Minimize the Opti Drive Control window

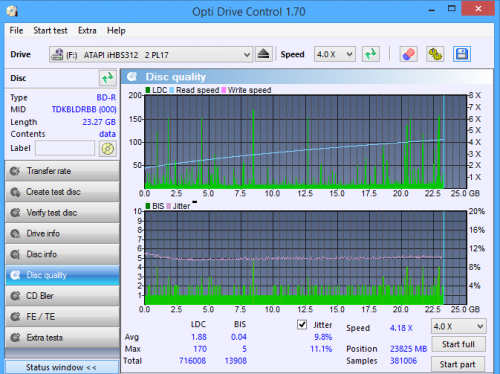point(432,10)
